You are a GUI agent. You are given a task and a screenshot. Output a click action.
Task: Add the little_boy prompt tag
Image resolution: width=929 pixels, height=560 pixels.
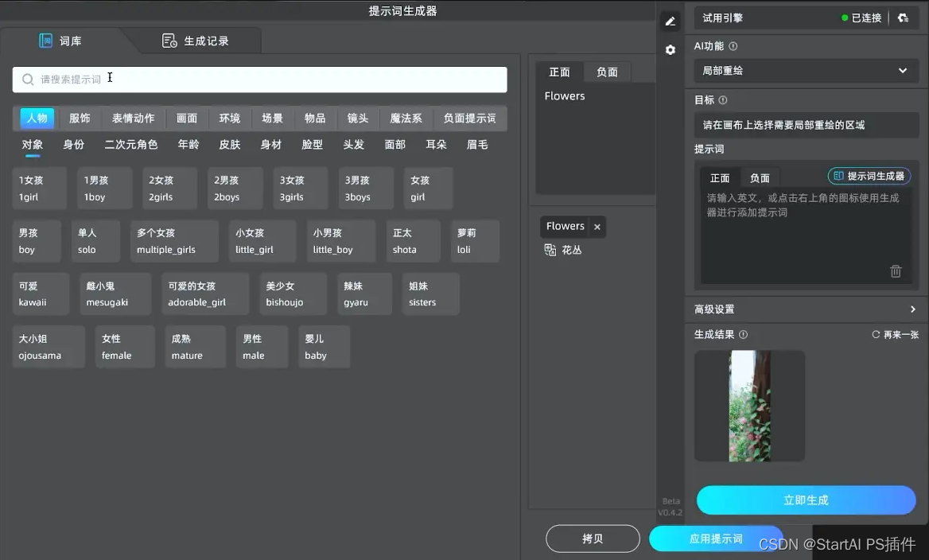coord(340,241)
